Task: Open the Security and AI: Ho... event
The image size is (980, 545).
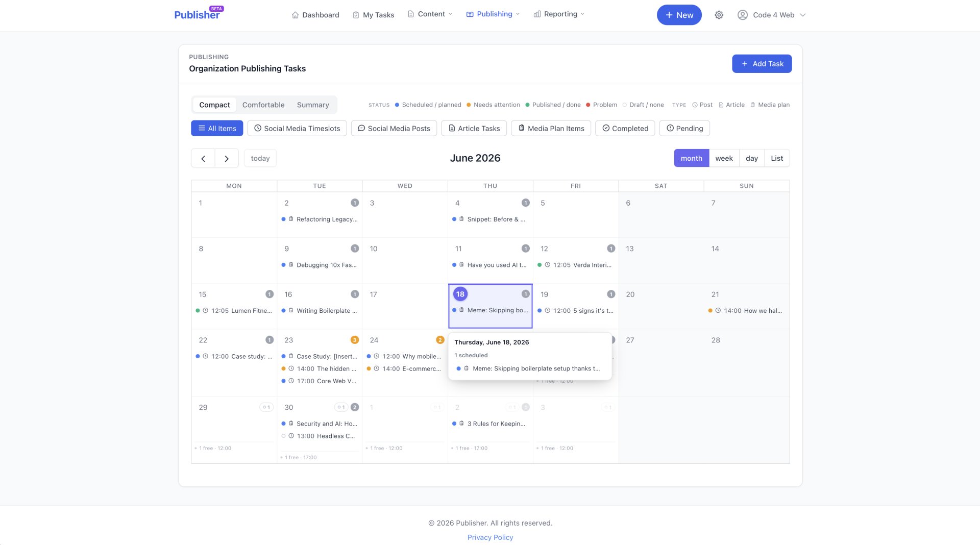Action: pos(320,424)
